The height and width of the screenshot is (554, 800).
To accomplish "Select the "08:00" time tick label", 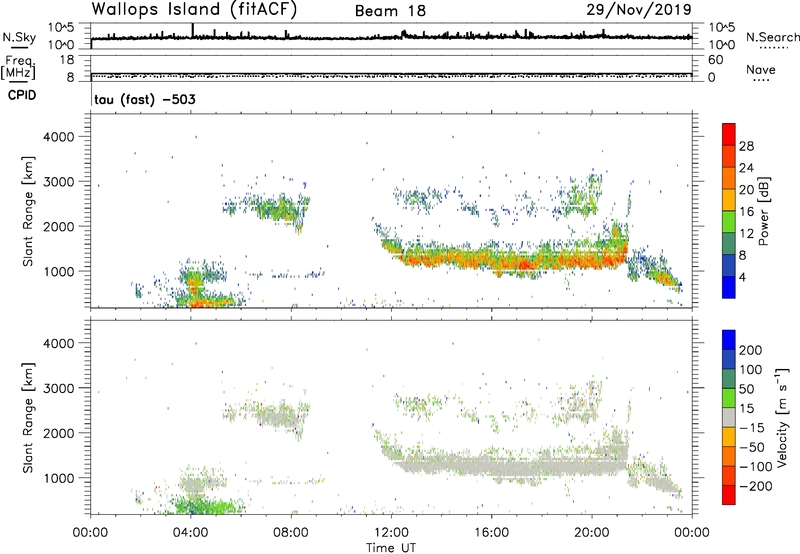I will (x=291, y=533).
